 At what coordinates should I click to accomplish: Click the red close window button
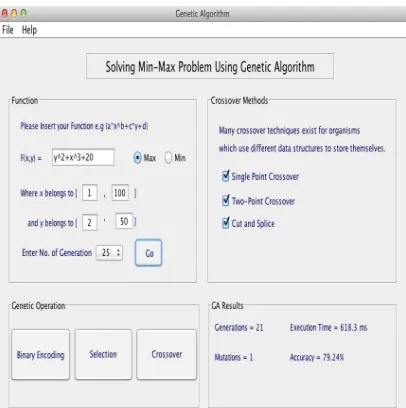pos(5,14)
